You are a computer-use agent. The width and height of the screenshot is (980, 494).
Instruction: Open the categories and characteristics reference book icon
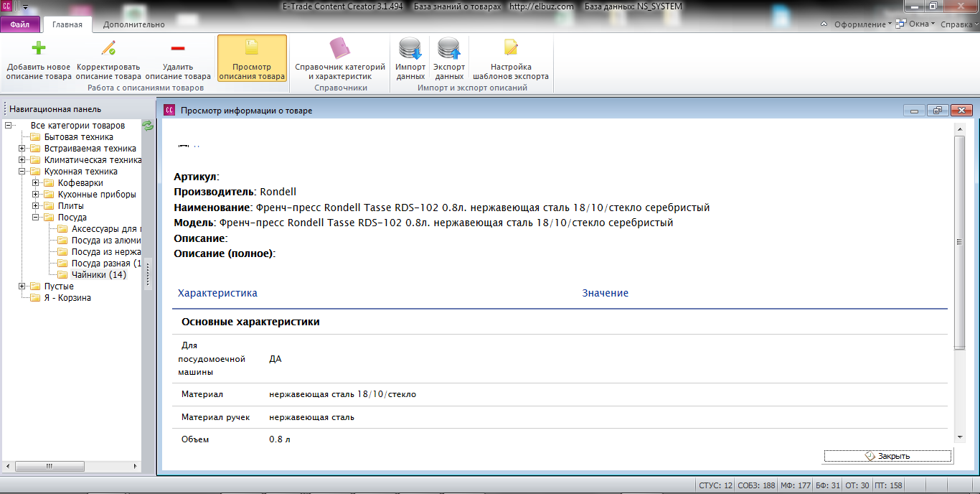(x=340, y=49)
